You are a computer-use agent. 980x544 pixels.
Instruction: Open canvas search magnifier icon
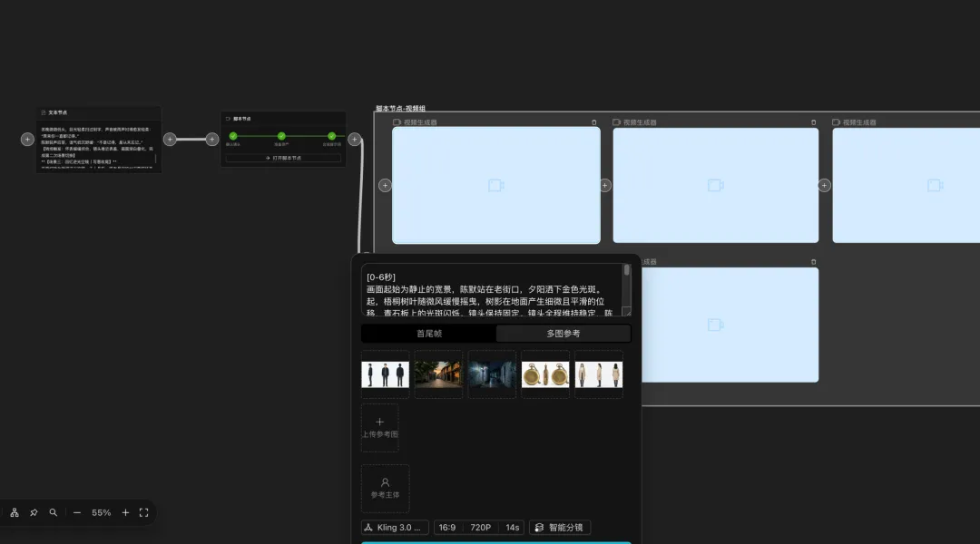pos(54,512)
